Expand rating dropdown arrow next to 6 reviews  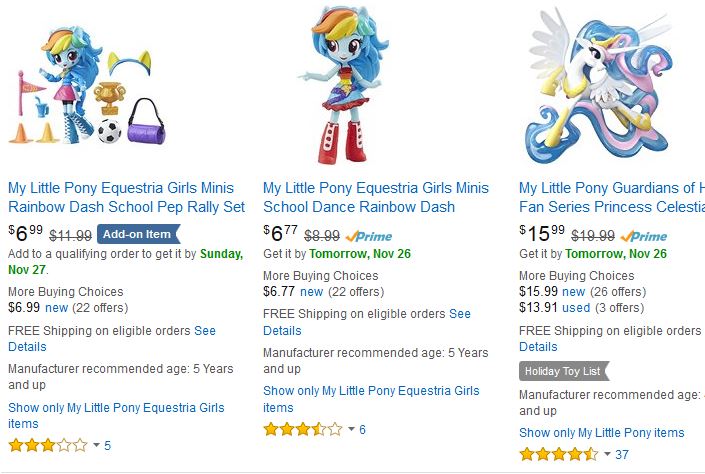tap(351, 429)
